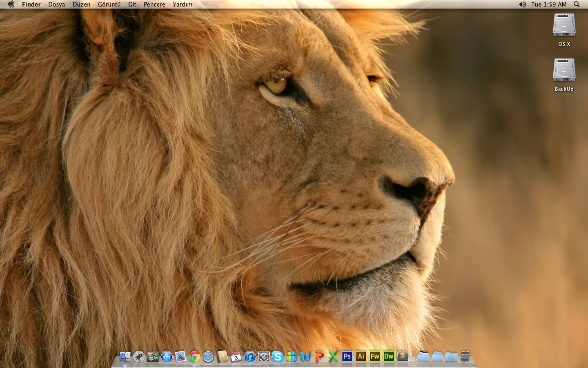The width and height of the screenshot is (588, 368).
Task: Open the Spotlight search magnifier
Action: click(577, 4)
